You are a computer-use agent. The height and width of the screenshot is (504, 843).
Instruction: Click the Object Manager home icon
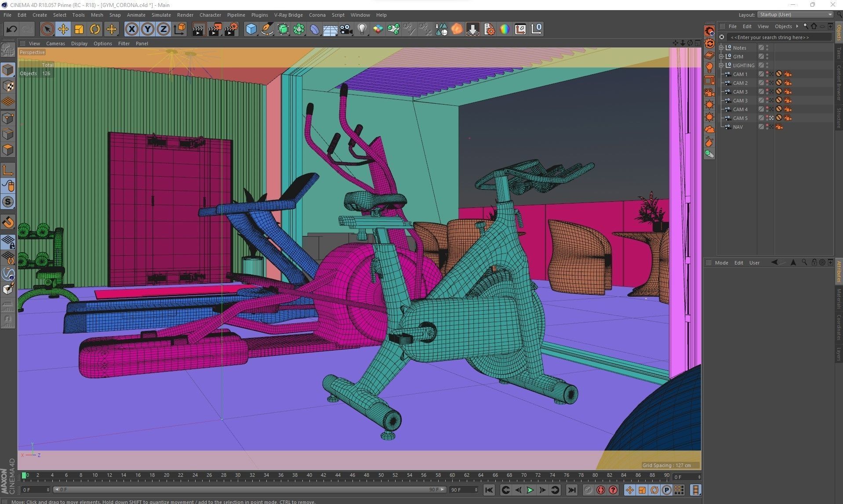pos(814,26)
